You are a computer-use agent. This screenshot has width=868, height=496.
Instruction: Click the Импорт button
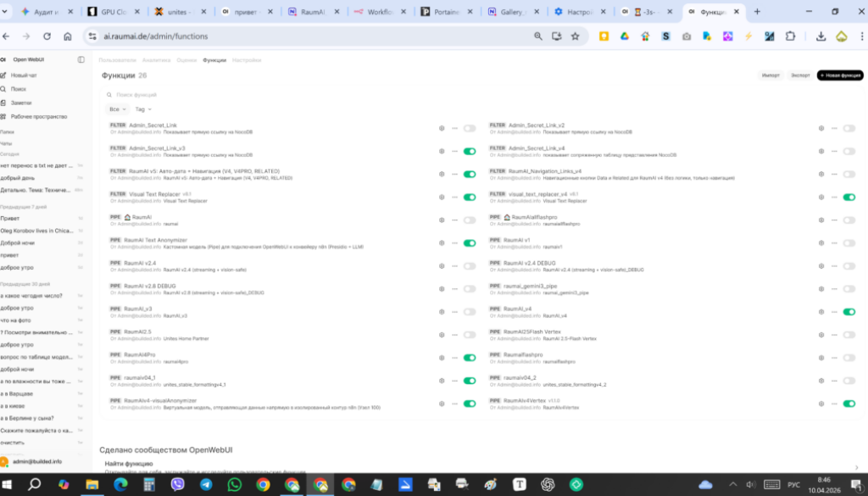click(771, 75)
